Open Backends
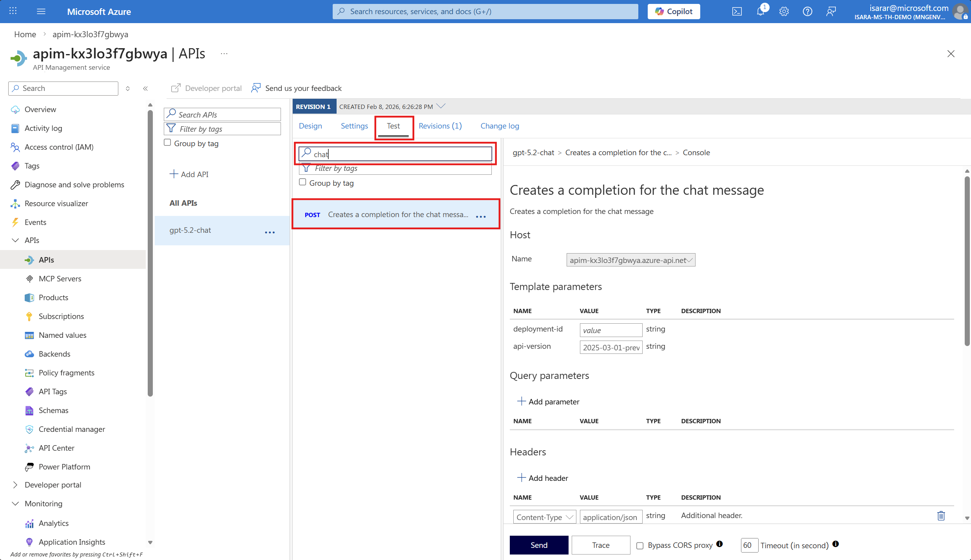The image size is (971, 560). click(x=54, y=354)
